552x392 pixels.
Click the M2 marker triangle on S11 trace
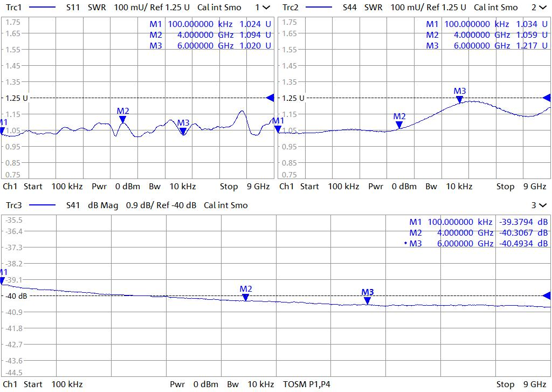click(123, 119)
